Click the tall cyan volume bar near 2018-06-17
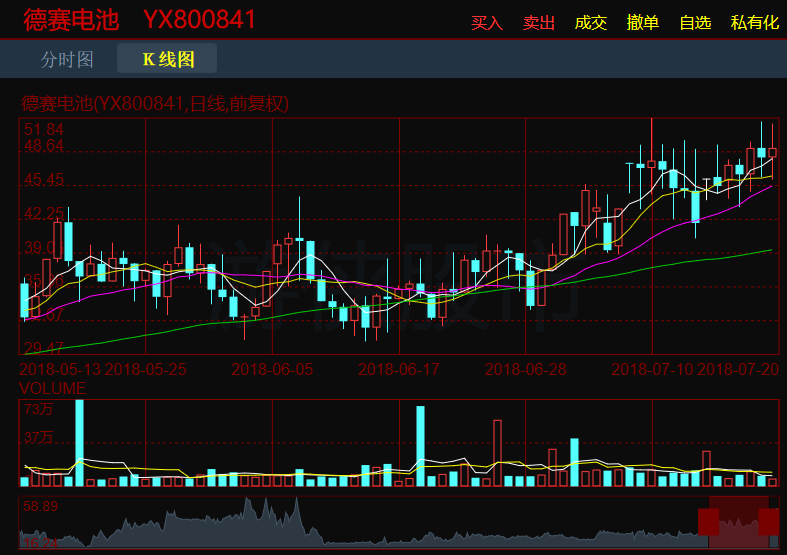This screenshot has height=555, width=787. [x=420, y=446]
